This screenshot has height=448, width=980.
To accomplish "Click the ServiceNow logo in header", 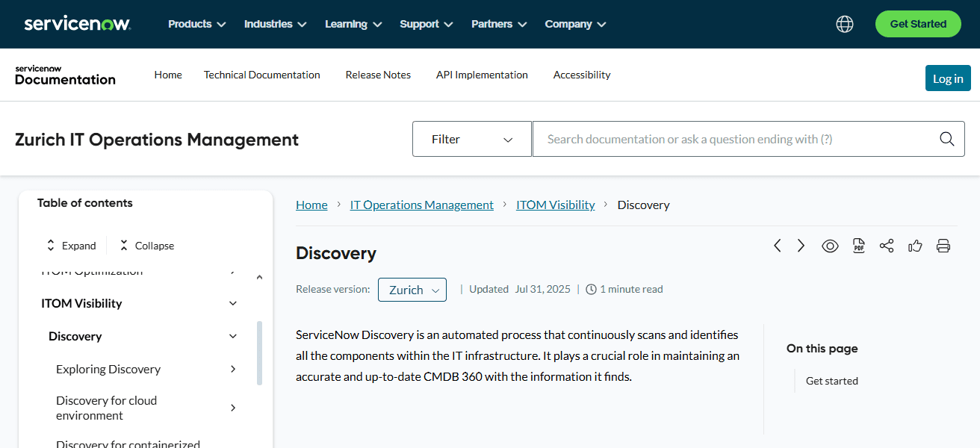I will coord(78,24).
